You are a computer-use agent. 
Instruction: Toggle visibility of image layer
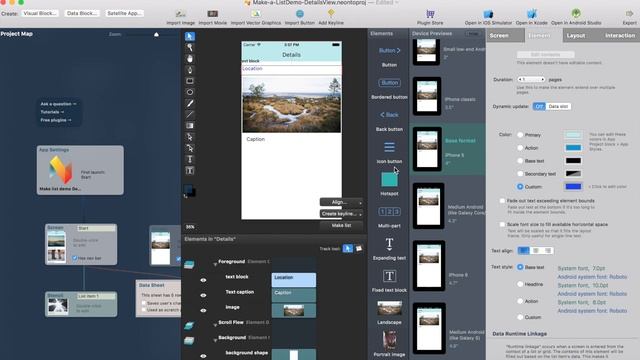pyautogui.click(x=203, y=311)
